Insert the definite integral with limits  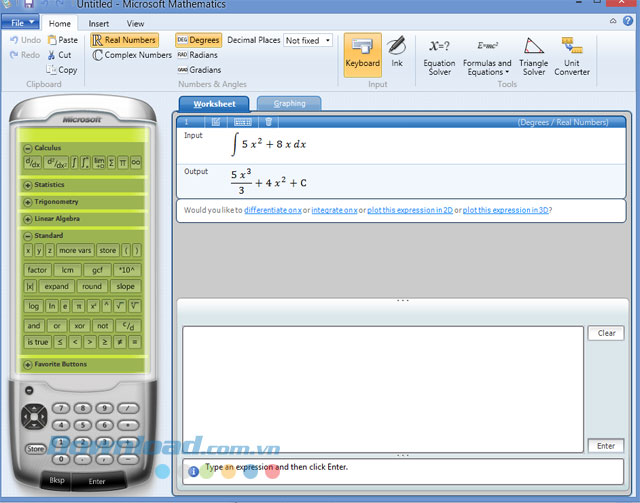click(x=85, y=162)
